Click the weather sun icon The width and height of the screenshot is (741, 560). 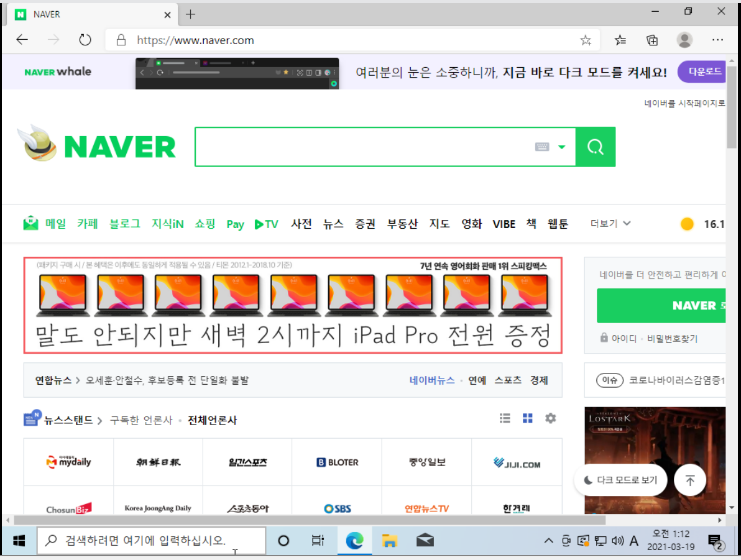click(x=687, y=224)
